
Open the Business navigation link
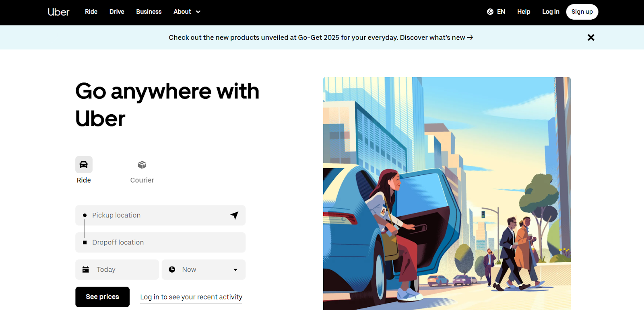[149, 12]
